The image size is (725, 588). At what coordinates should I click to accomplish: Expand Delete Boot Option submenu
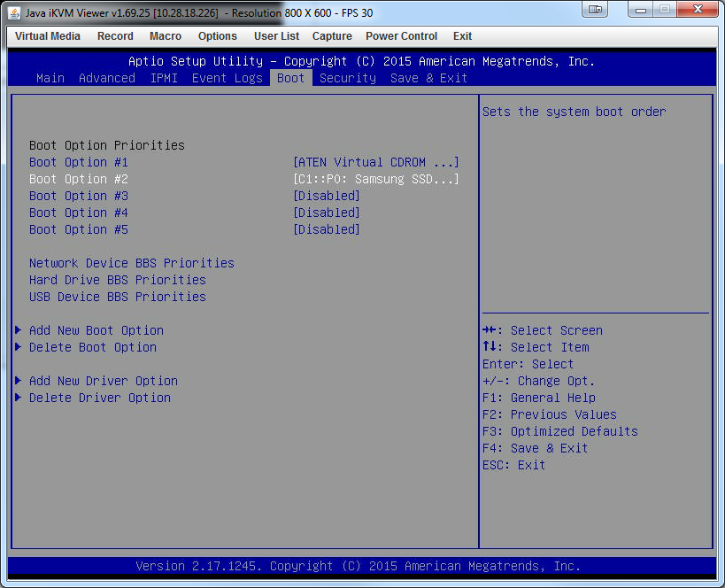[92, 347]
